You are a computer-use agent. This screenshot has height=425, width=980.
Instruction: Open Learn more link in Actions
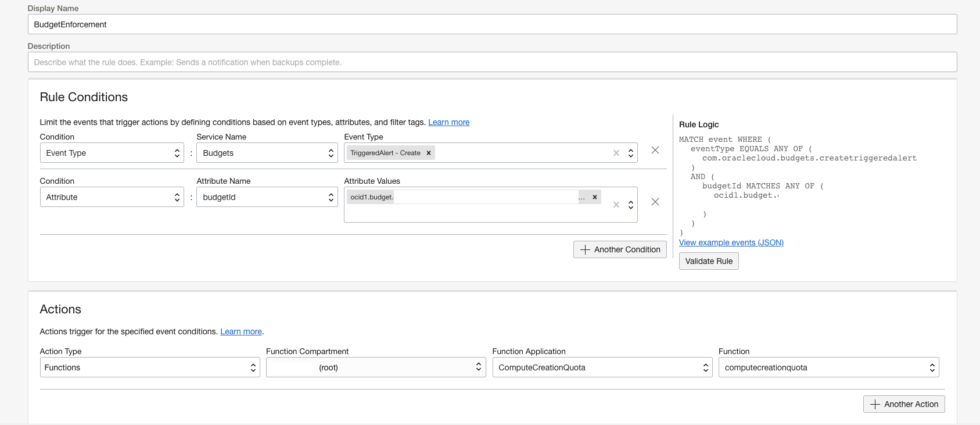point(241,331)
